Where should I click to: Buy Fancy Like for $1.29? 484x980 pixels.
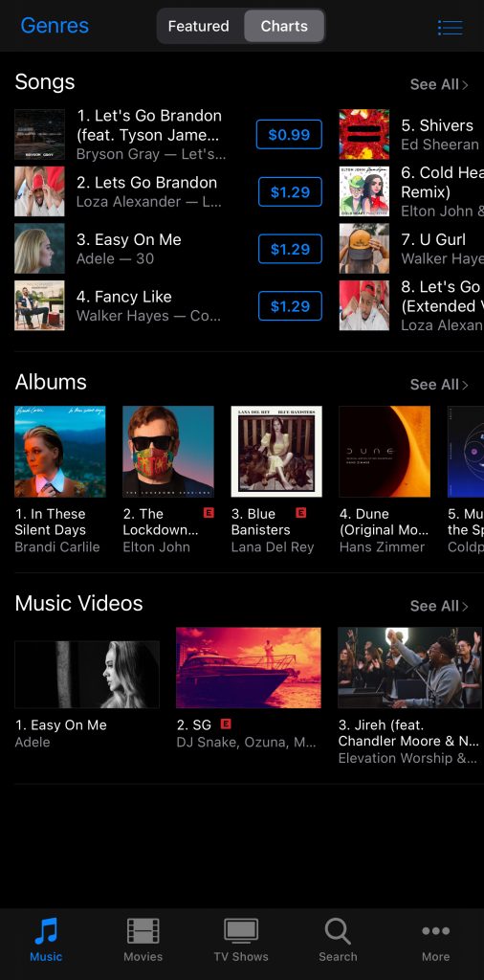coord(291,305)
